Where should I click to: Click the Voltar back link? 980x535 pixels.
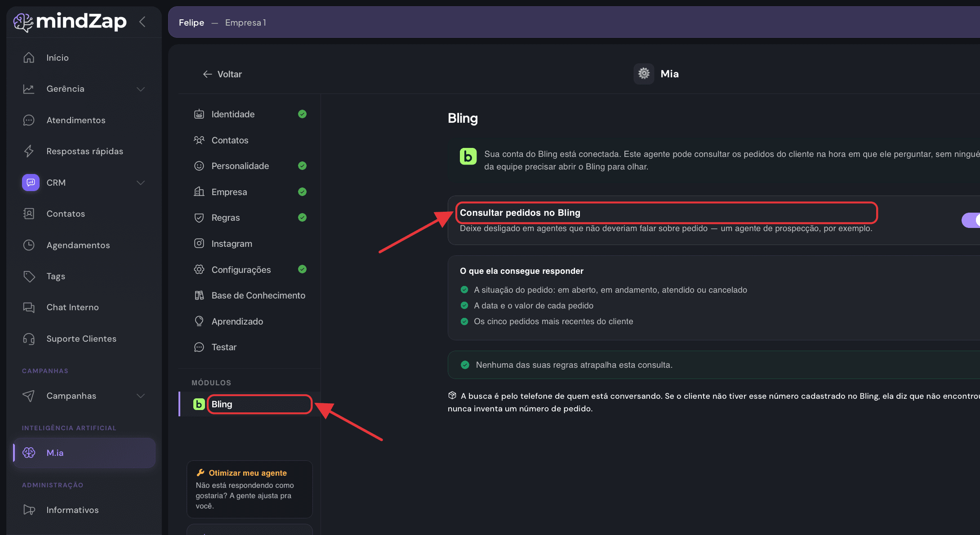pos(222,74)
